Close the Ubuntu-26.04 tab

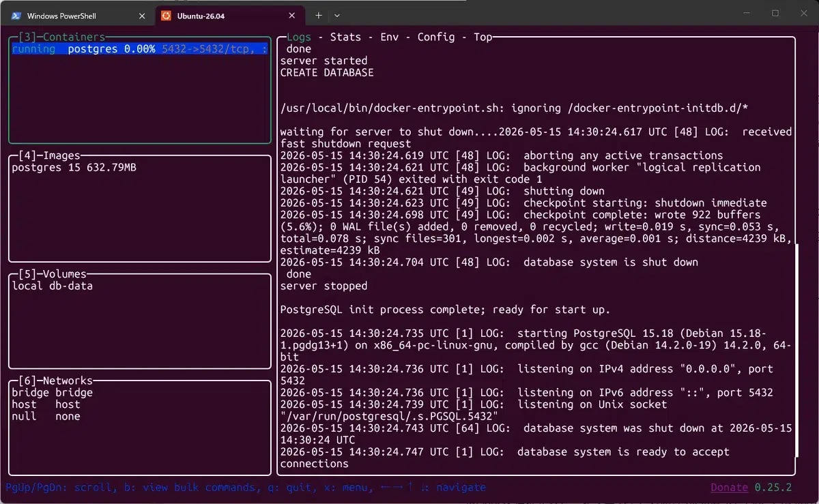292,15
